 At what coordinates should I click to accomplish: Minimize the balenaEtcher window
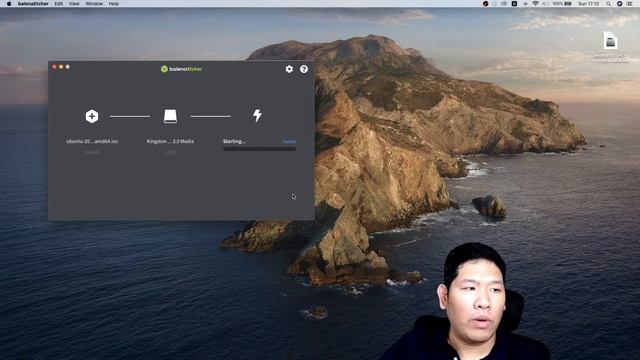pyautogui.click(x=61, y=67)
